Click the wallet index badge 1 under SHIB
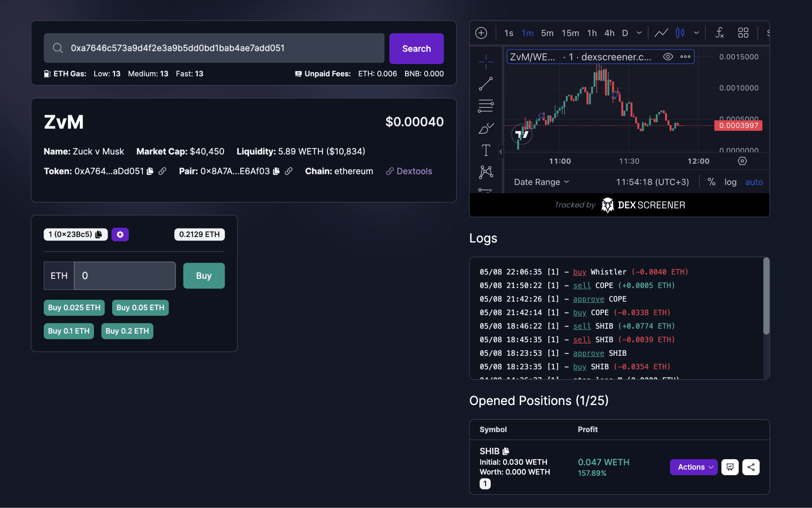Screen dimensions: 812x508 [485, 484]
